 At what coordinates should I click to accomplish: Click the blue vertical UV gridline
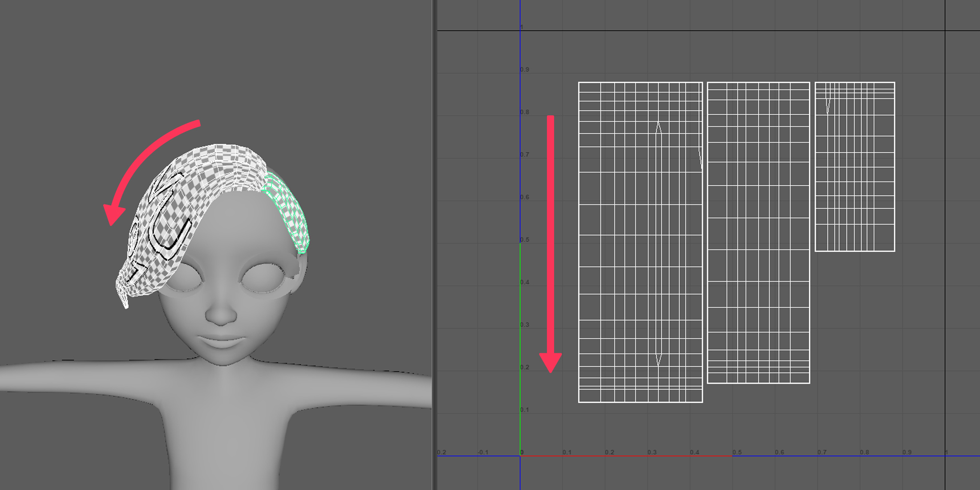point(520,134)
